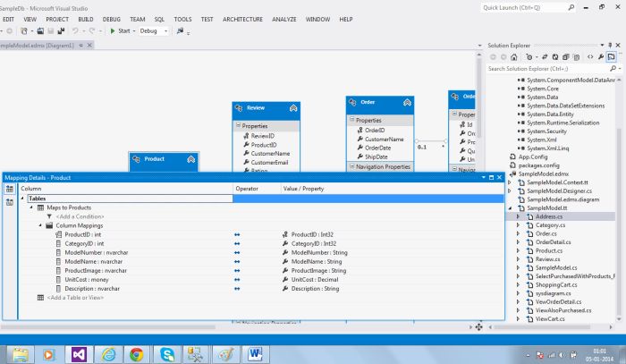Collapse the Properties section of the Review entity
Viewport: 626px width, 364px height.
click(x=238, y=125)
